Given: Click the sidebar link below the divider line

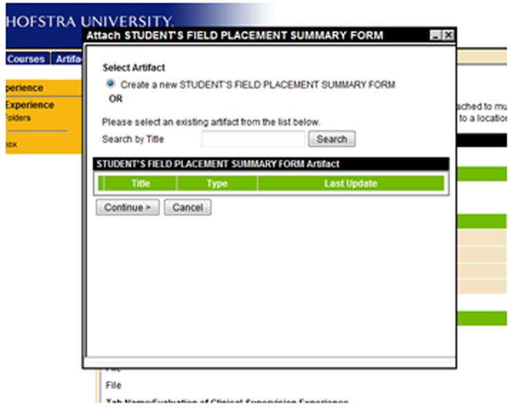Looking at the screenshot, I should tap(12, 145).
